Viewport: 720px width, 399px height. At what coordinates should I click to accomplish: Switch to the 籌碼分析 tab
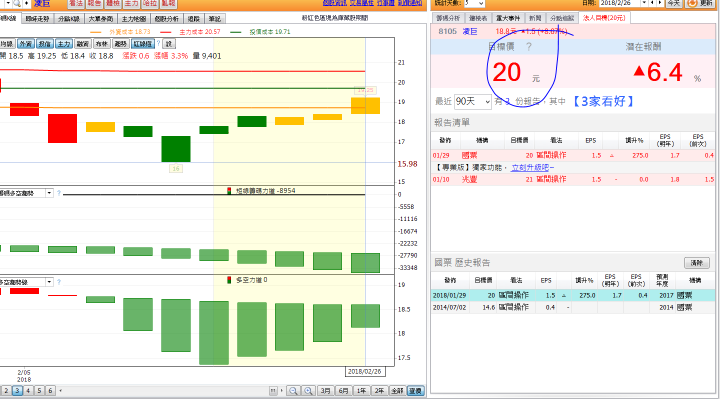click(448, 18)
